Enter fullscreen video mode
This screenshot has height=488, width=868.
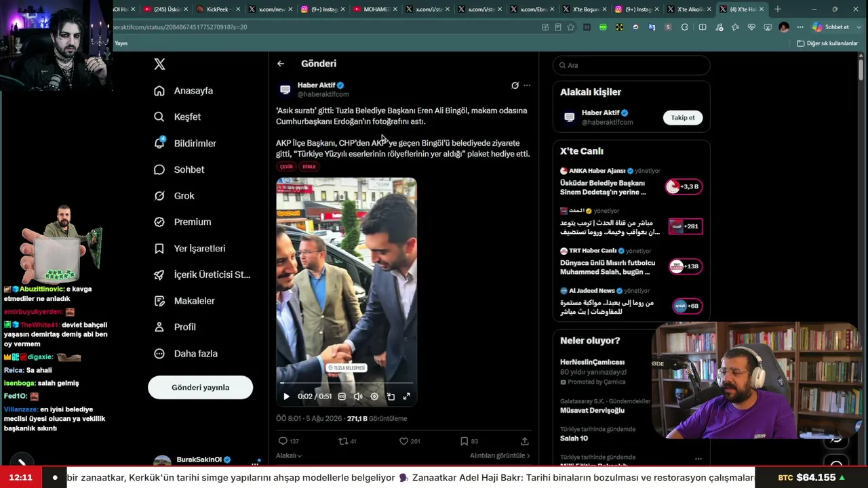click(407, 396)
